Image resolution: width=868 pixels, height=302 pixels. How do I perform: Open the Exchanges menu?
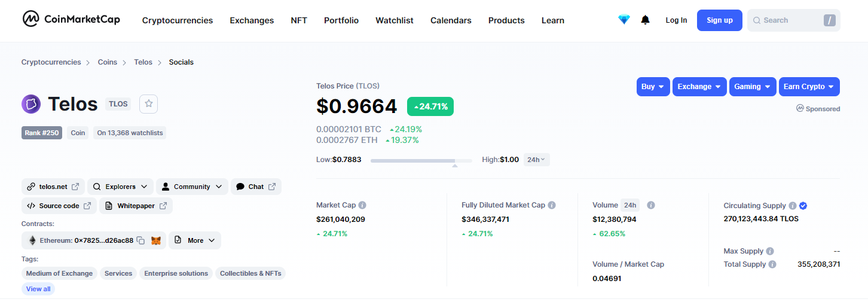point(252,20)
